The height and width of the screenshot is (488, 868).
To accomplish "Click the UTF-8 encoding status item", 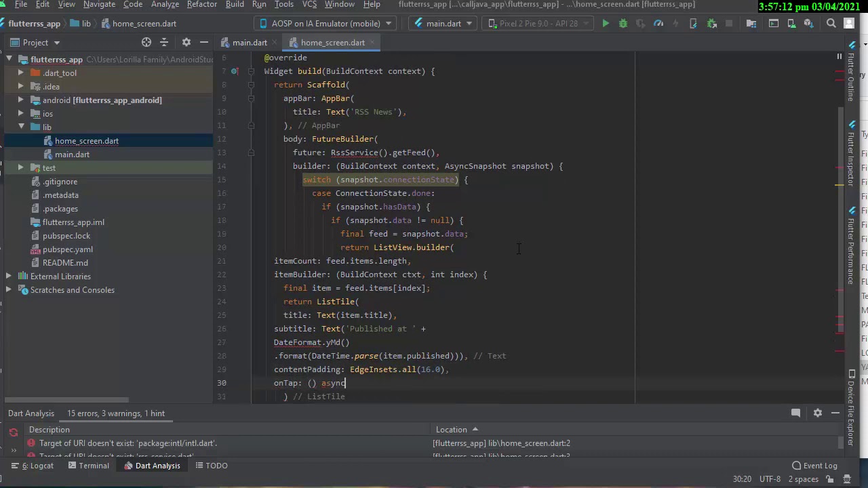I will [770, 479].
